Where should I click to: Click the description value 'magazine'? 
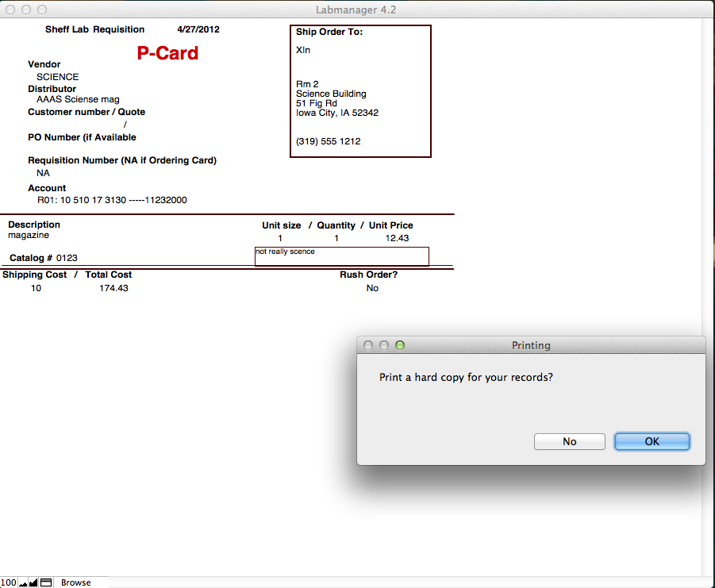click(x=29, y=235)
